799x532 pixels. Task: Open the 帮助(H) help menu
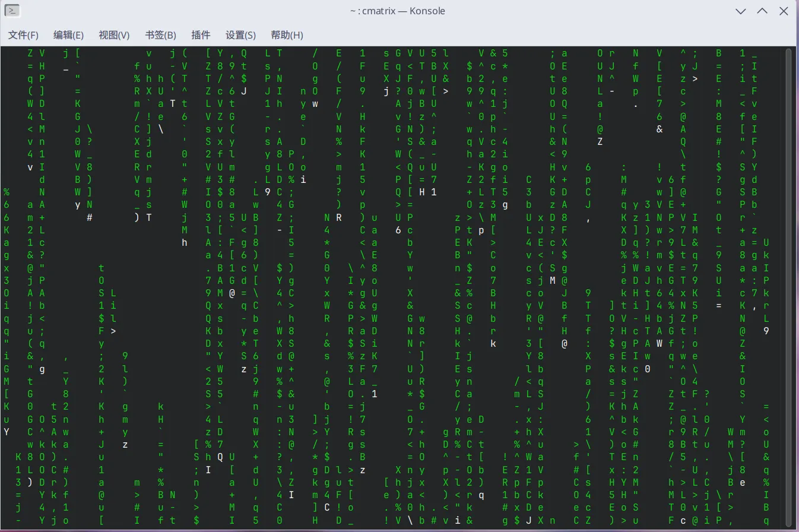pyautogui.click(x=287, y=35)
